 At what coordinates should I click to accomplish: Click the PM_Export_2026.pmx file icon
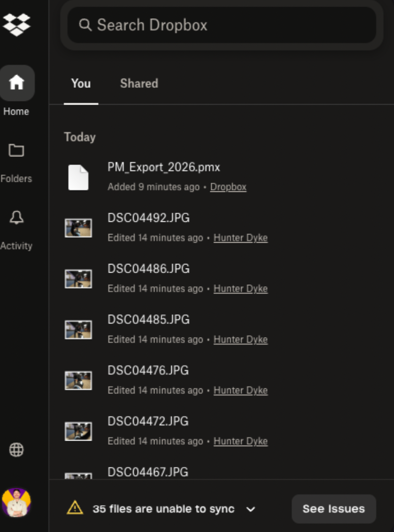click(x=78, y=177)
